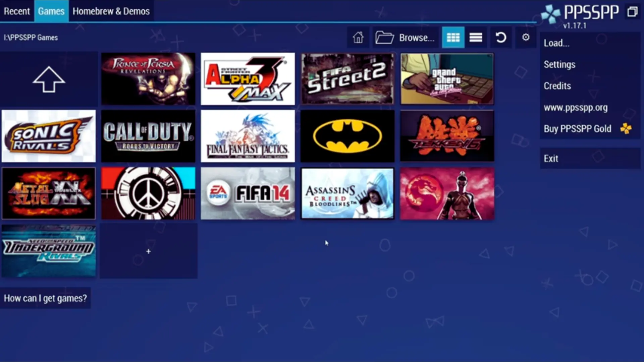Switch to the Recent tab
Image resolution: width=644 pixels, height=362 pixels.
[x=17, y=11]
